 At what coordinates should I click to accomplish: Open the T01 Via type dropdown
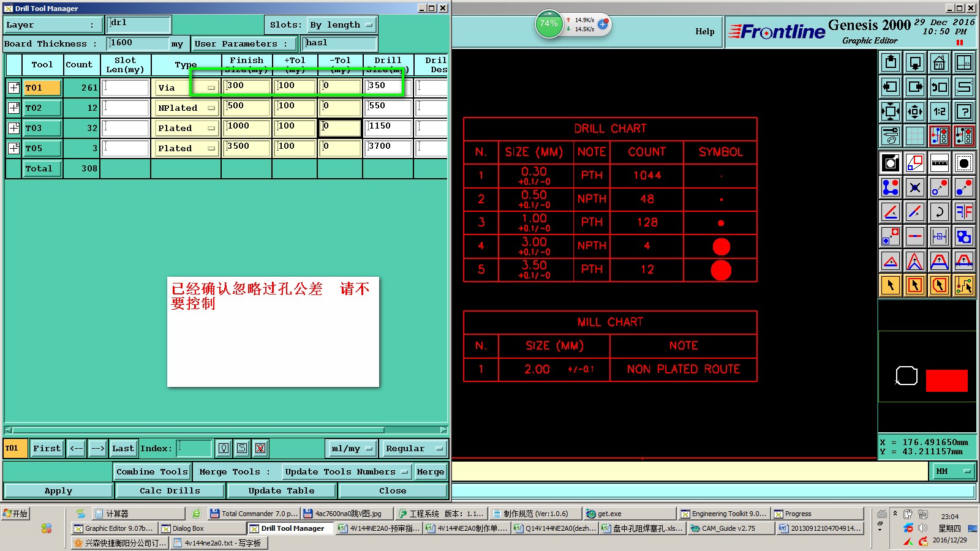(x=187, y=88)
